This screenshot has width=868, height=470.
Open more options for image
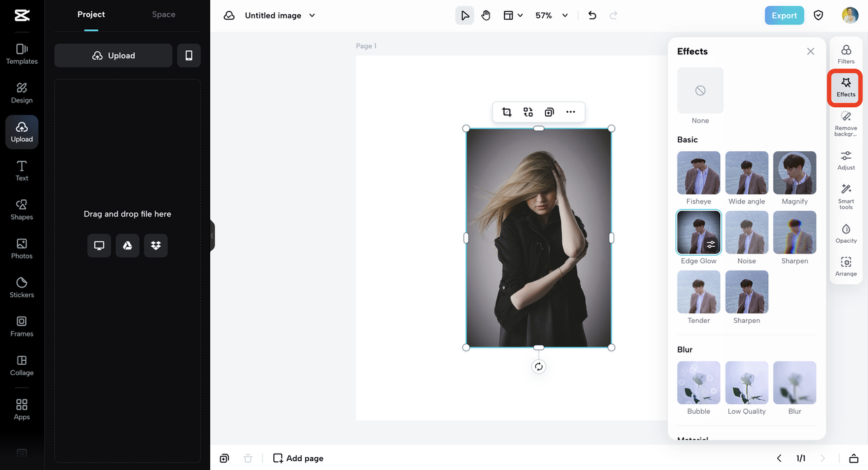coord(571,112)
